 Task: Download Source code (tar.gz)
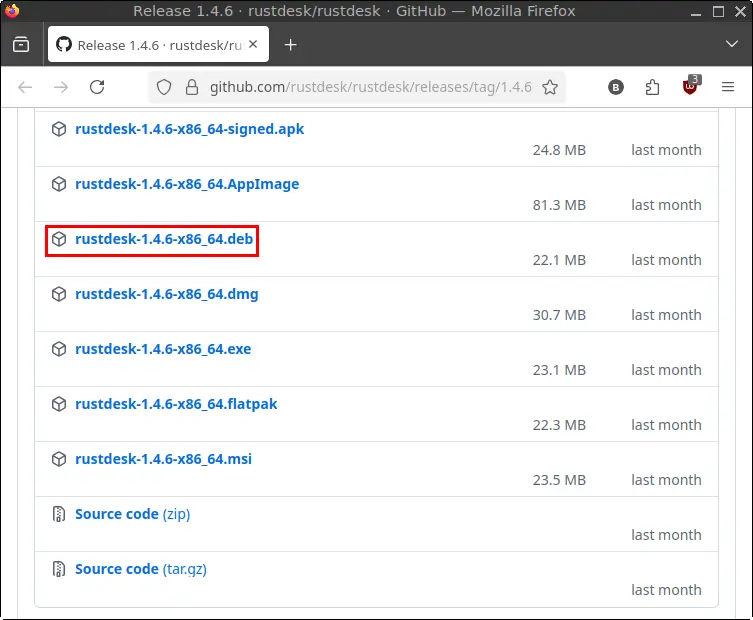(x=141, y=569)
